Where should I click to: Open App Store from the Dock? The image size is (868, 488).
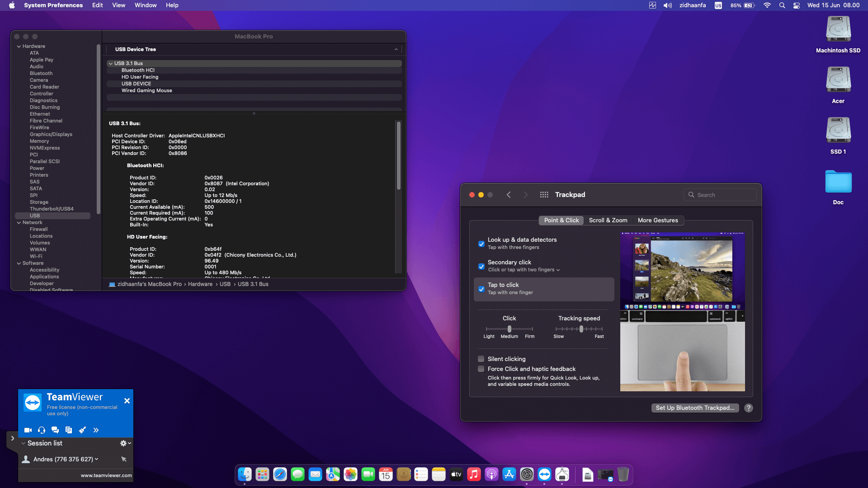pyautogui.click(x=509, y=474)
